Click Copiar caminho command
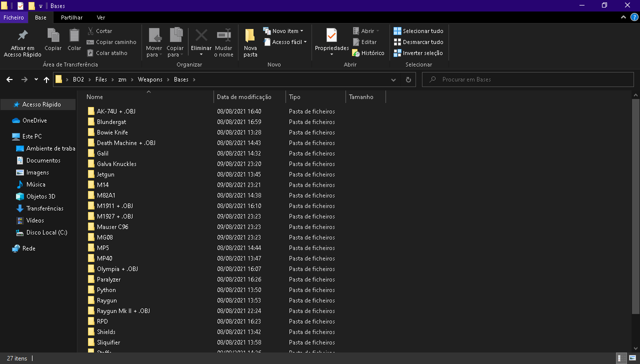This screenshot has height=364, width=640. point(111,42)
